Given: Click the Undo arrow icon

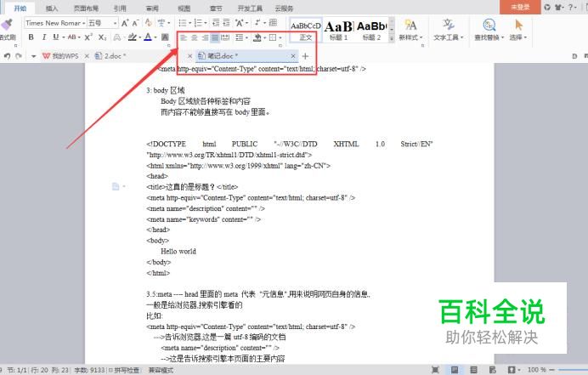Looking at the screenshot, I should (7, 56).
